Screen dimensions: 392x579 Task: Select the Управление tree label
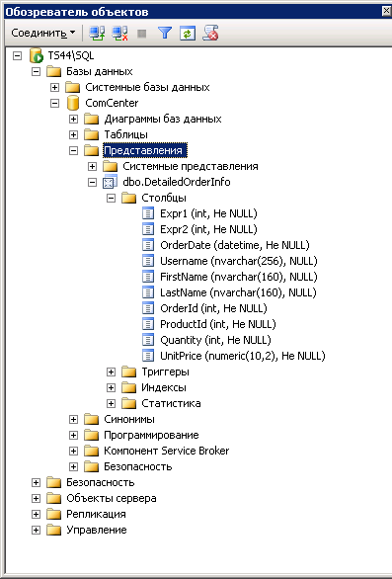97,531
